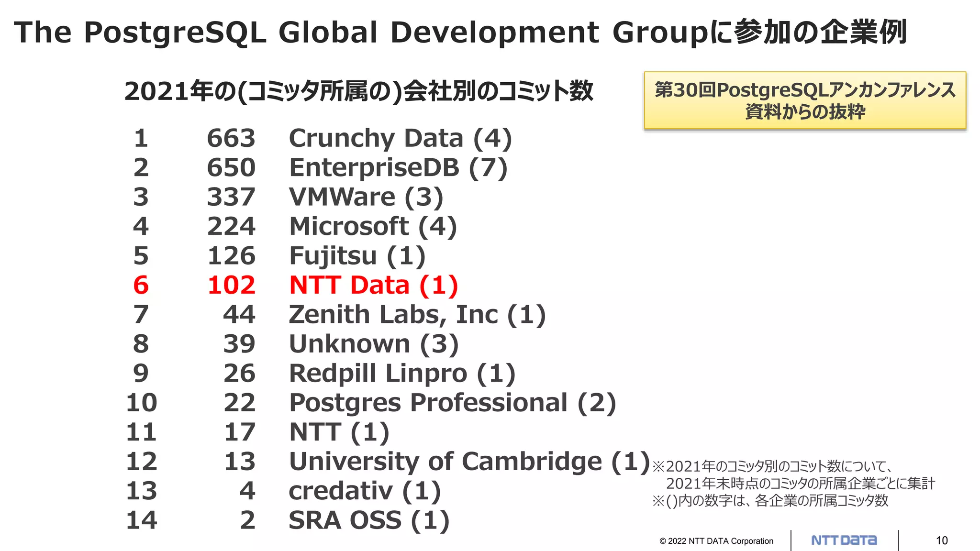Click the 'NTT (1)' entry in rank 11
980x551 pixels.
[x=339, y=432]
